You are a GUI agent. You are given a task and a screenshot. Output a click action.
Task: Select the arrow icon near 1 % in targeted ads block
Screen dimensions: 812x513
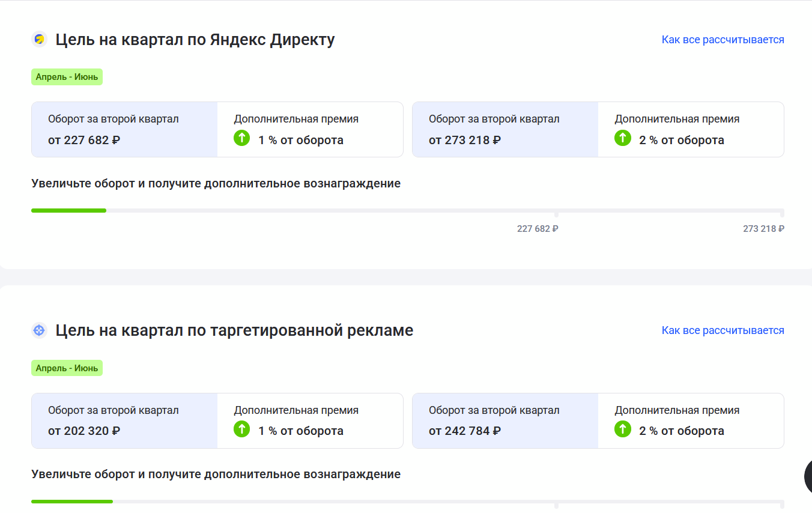tap(241, 430)
